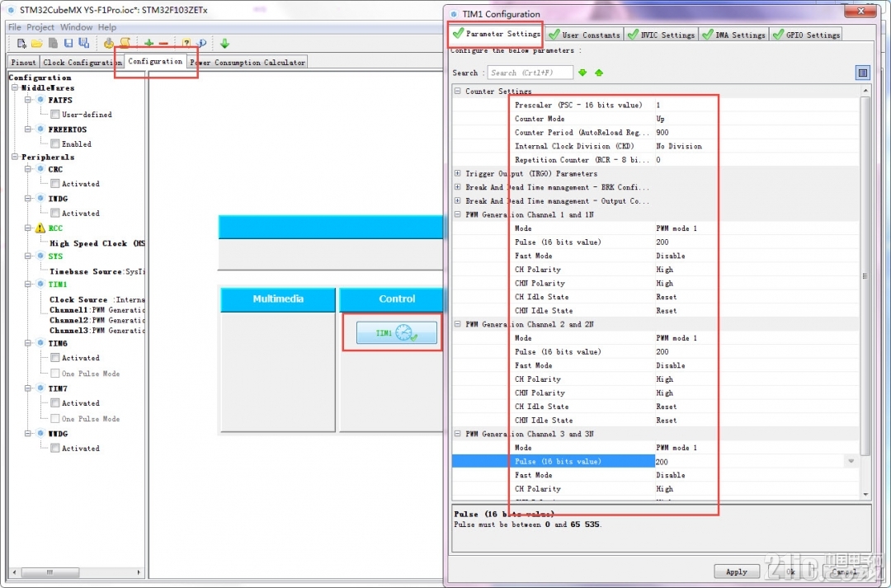This screenshot has height=588, width=891.
Task: Click the Apply button
Action: pos(737,572)
